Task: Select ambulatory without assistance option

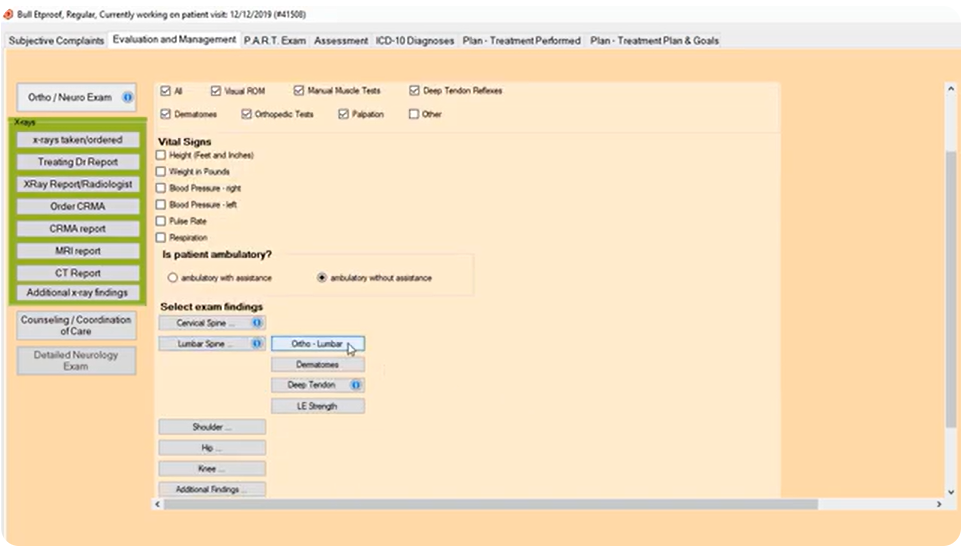Action: (322, 278)
